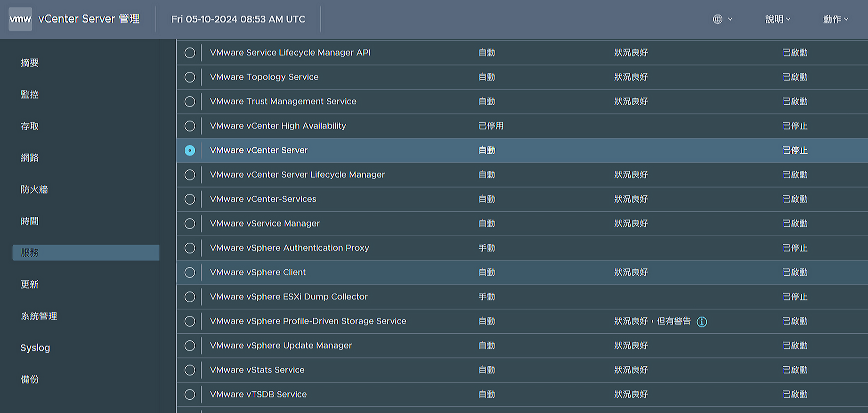Viewport: 868px width, 413px height.
Task: Select VMware vTSDB Service radio button
Action: (x=190, y=395)
